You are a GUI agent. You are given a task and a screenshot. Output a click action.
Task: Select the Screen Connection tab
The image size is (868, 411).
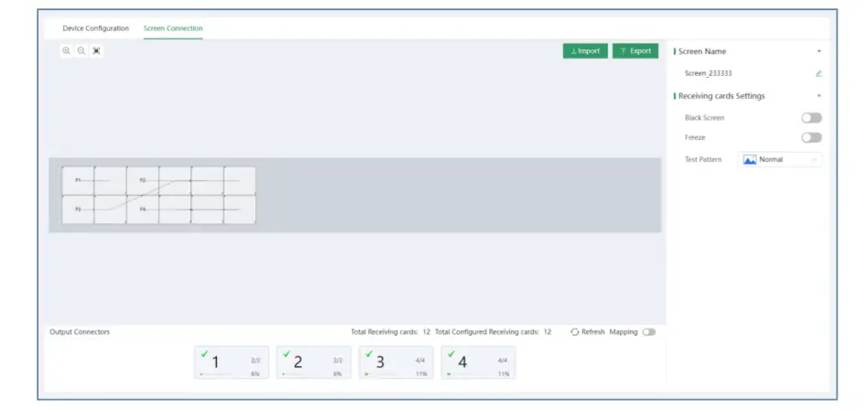tap(173, 28)
